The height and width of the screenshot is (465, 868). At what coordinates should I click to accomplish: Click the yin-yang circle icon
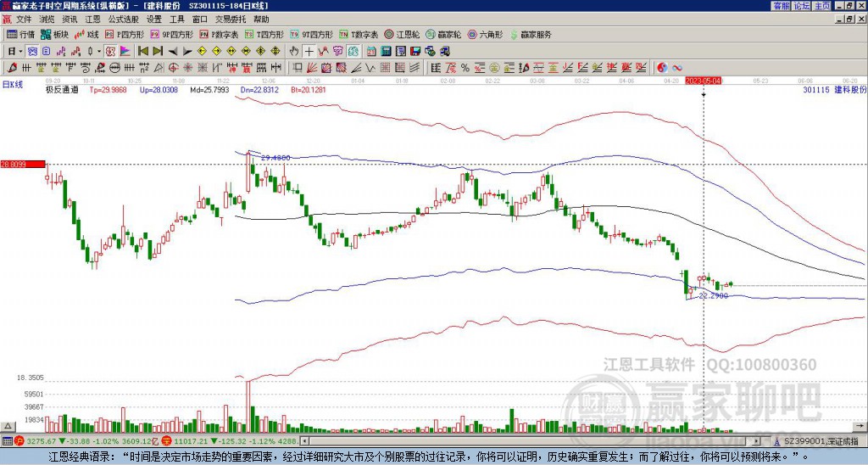(662, 68)
